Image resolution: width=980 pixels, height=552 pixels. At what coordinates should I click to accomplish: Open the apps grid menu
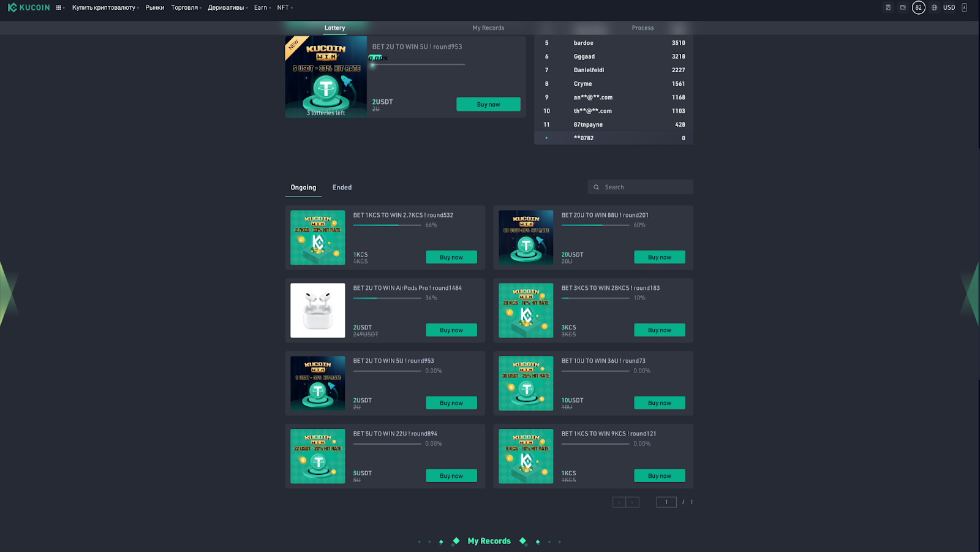coord(59,7)
